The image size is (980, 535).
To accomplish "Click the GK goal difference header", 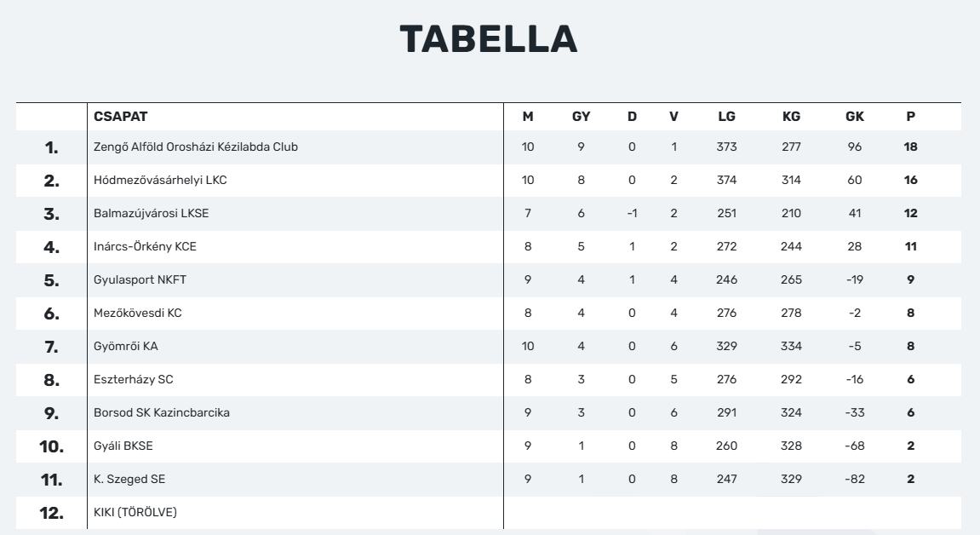I will tap(854, 117).
